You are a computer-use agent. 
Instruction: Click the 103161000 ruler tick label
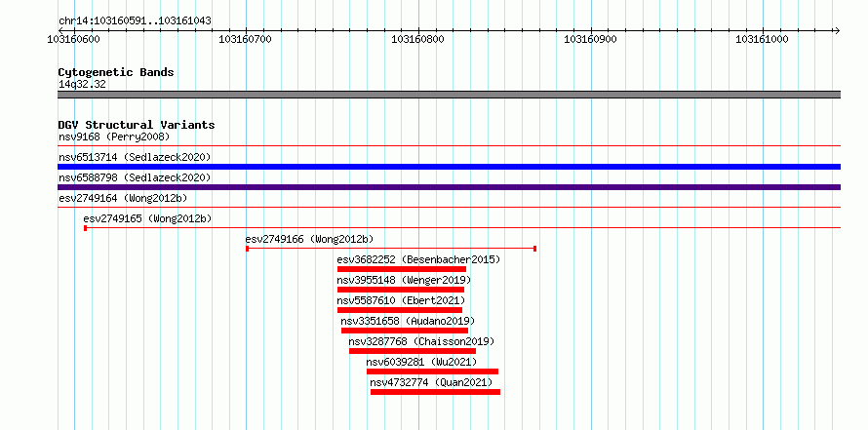[763, 39]
